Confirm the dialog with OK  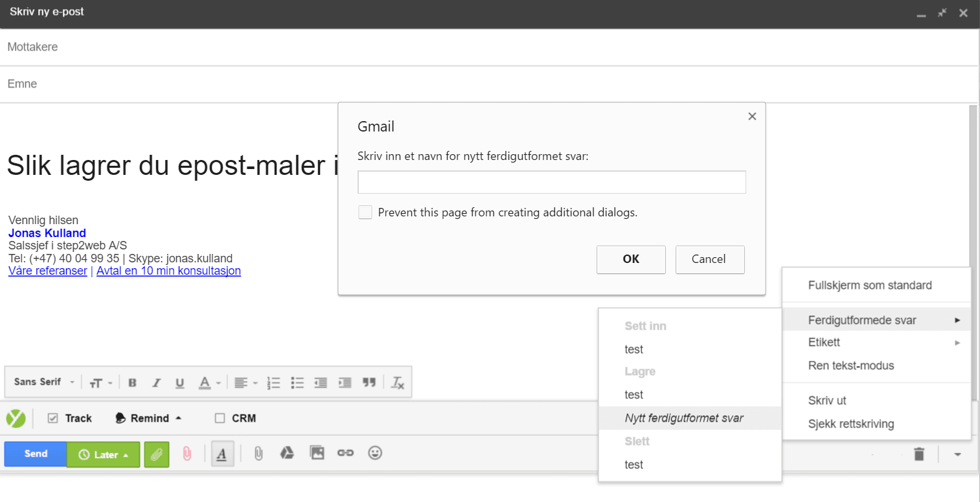(631, 259)
